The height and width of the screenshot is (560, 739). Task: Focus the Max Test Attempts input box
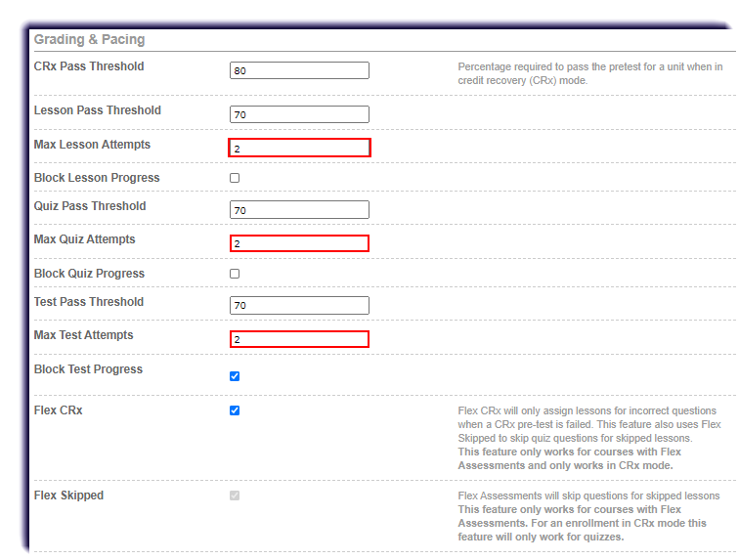[x=299, y=339]
